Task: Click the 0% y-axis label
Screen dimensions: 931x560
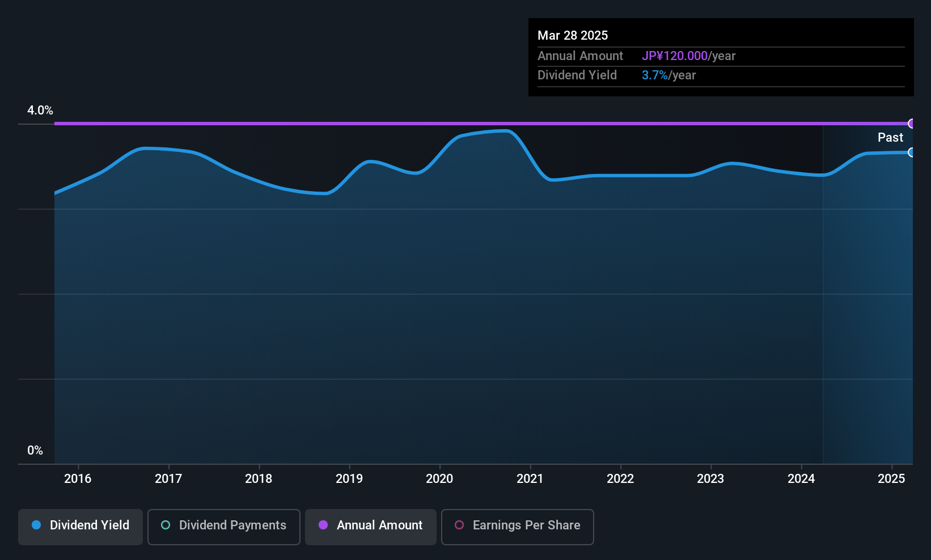Action: (35, 451)
